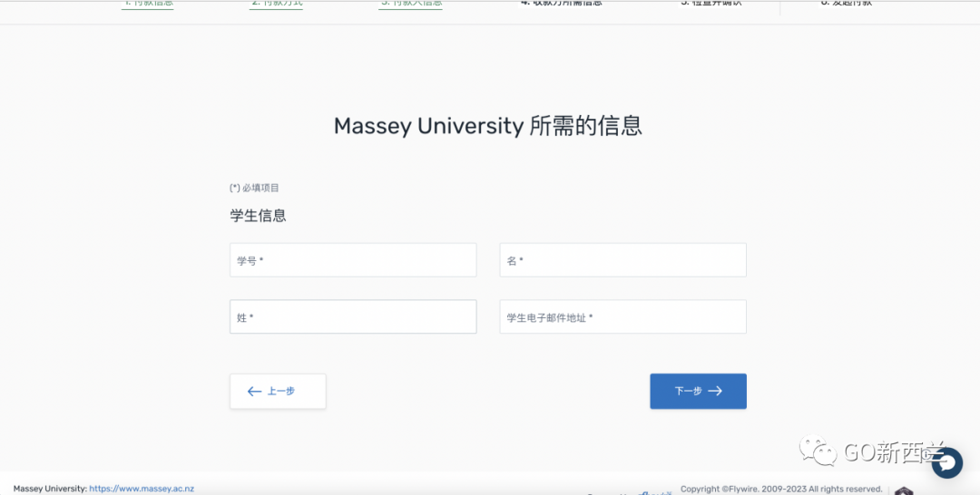
Task: Open the live chat bubble icon
Action: pyautogui.click(x=946, y=462)
